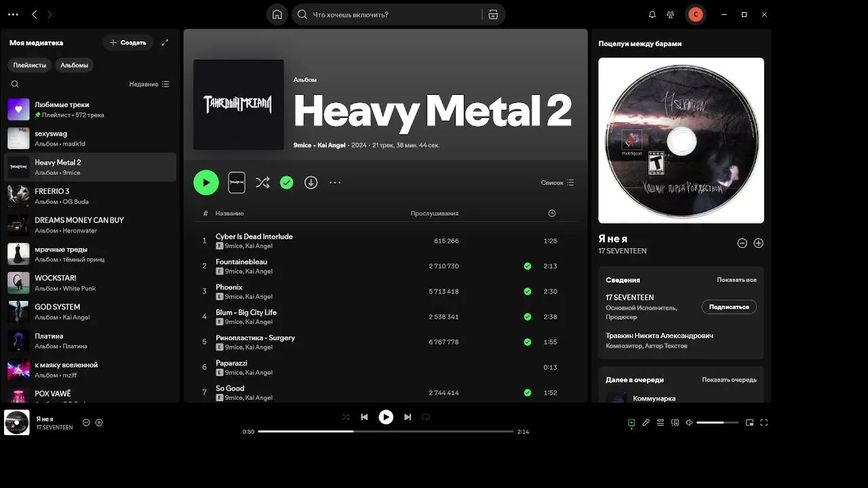Viewport: 868px width, 488px height.
Task: Search within the library
Action: point(15,84)
